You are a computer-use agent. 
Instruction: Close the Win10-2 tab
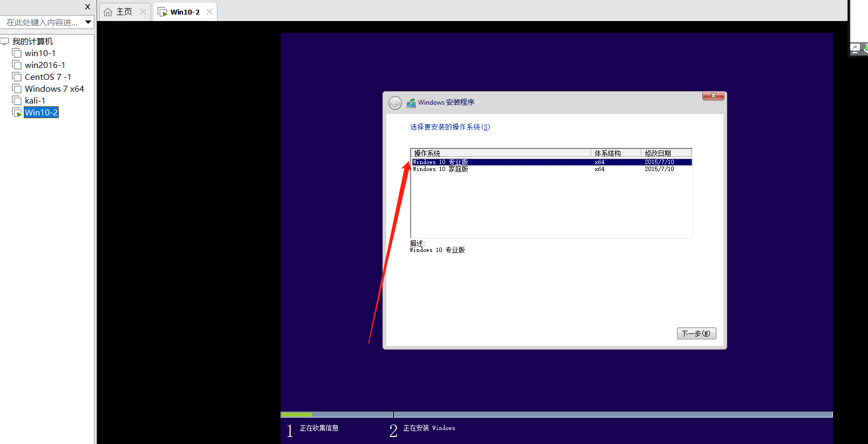point(209,11)
